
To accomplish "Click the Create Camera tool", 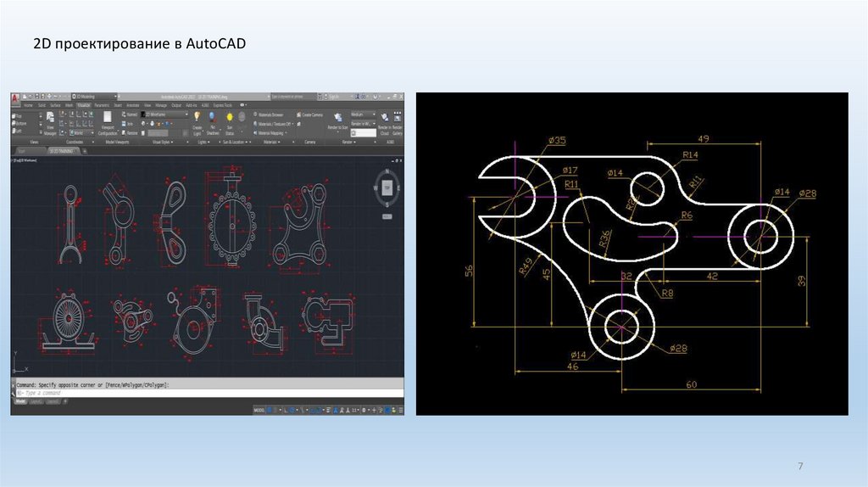I will click(x=310, y=115).
